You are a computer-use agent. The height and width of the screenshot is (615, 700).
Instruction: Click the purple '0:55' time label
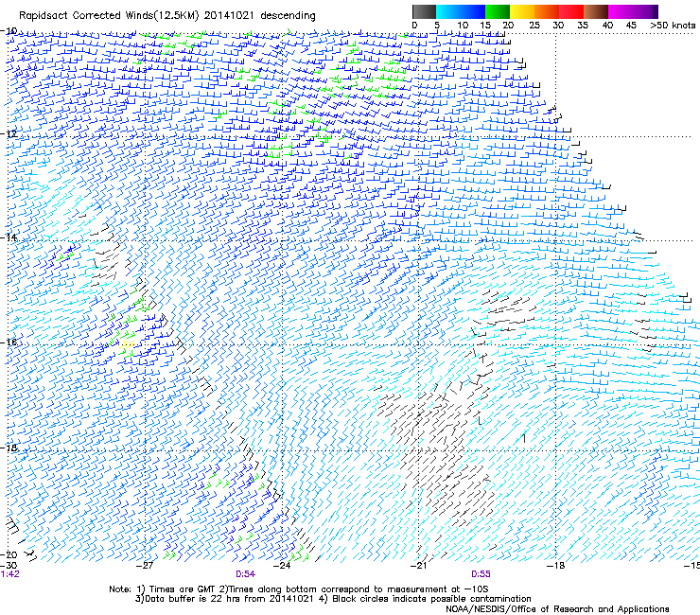[x=481, y=574]
